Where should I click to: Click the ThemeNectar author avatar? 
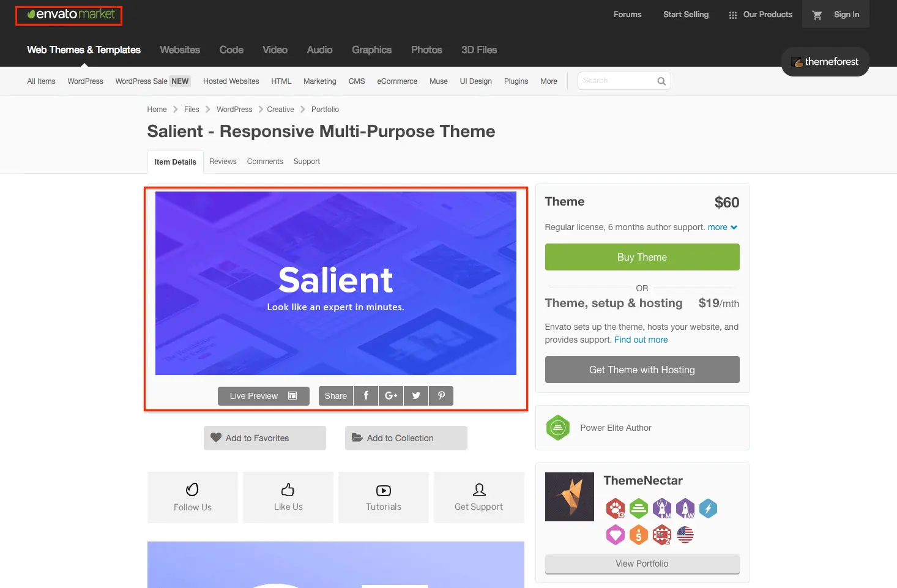570,497
